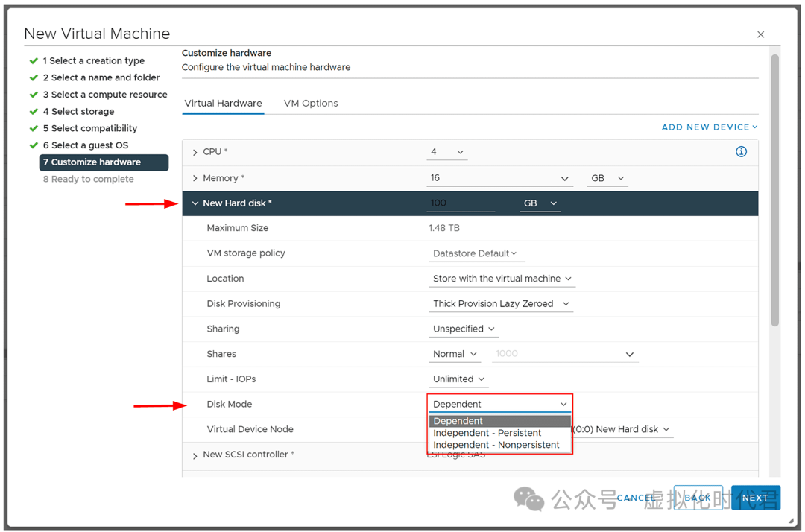
Task: Toggle the Disk Mode select box
Action: (499, 405)
